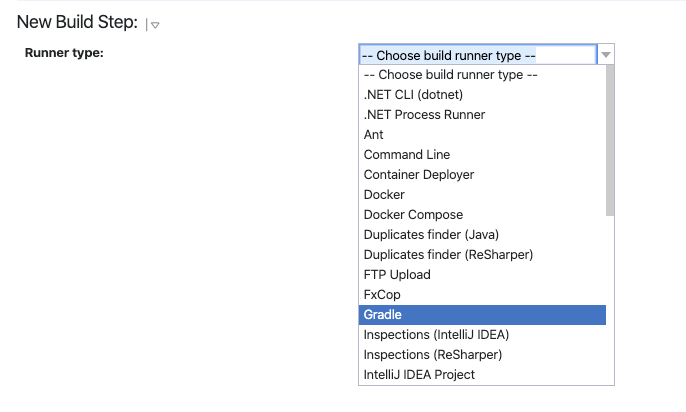Viewport: 686px width, 412px height.
Task: Click the dropdown list scrollbar thumb
Action: 610,140
